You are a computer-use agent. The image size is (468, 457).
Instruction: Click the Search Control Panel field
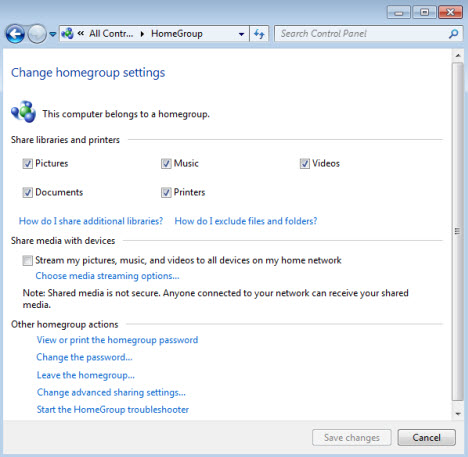click(368, 34)
